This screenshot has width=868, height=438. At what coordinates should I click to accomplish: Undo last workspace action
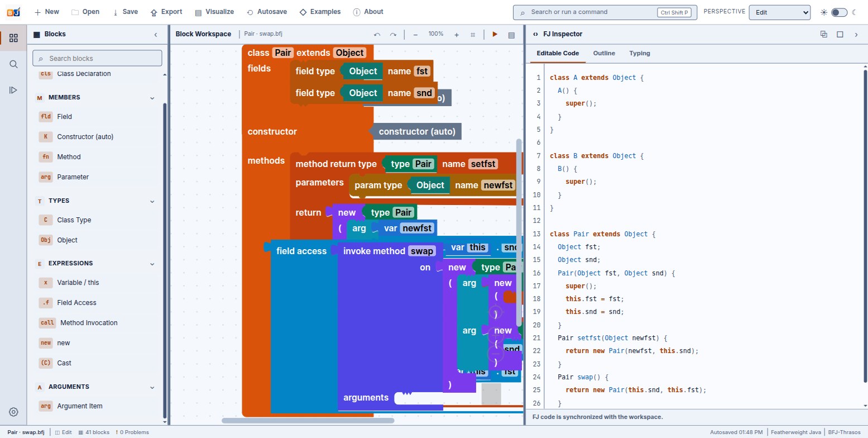click(x=377, y=35)
